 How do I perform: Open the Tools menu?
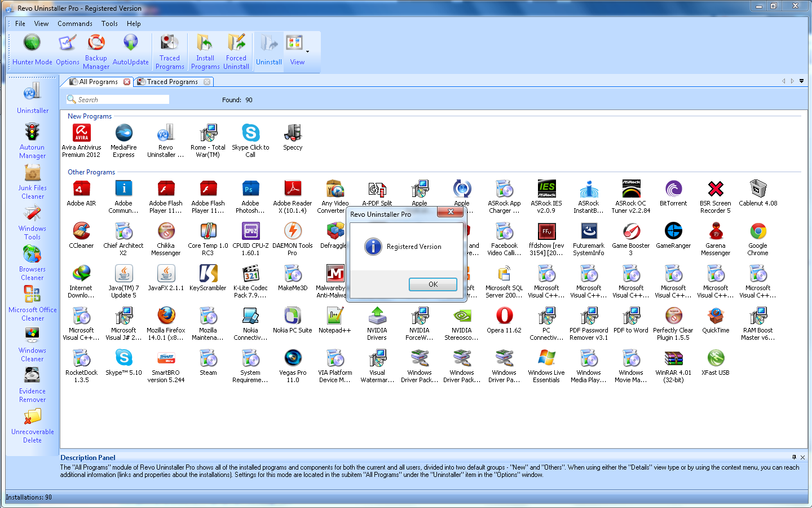109,24
